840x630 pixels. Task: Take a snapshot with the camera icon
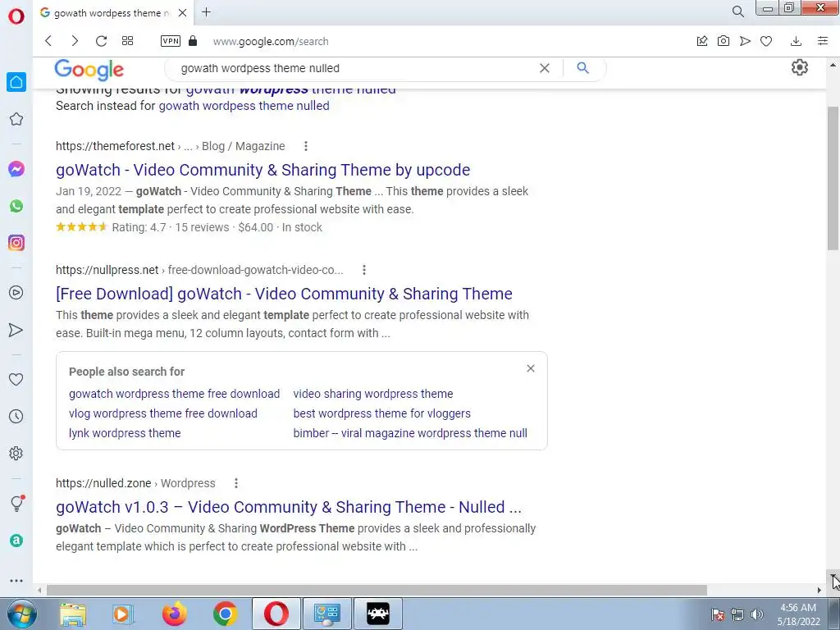click(724, 41)
